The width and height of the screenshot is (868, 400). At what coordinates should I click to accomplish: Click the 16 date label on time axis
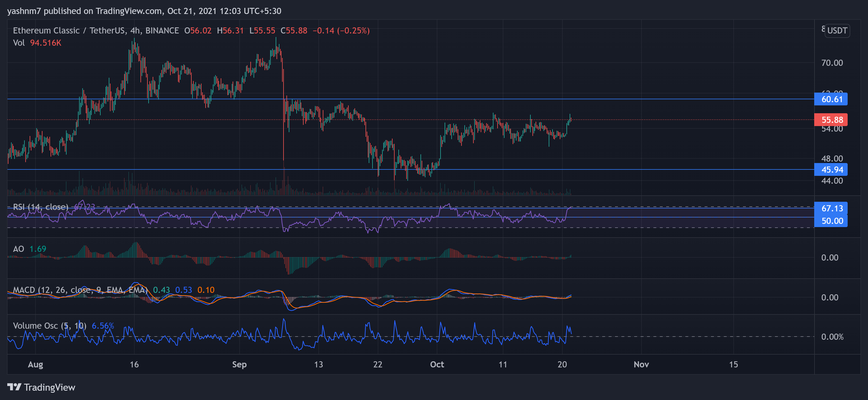tap(134, 364)
